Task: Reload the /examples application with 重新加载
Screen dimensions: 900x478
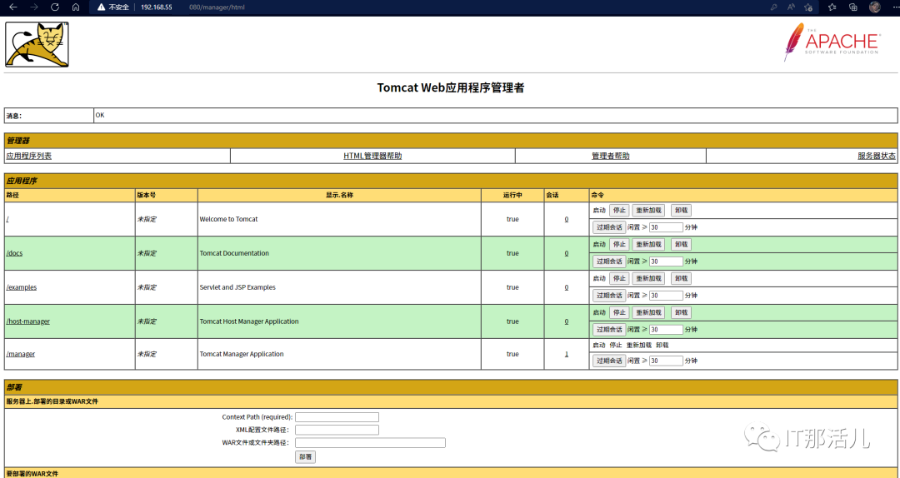Action: pos(649,278)
